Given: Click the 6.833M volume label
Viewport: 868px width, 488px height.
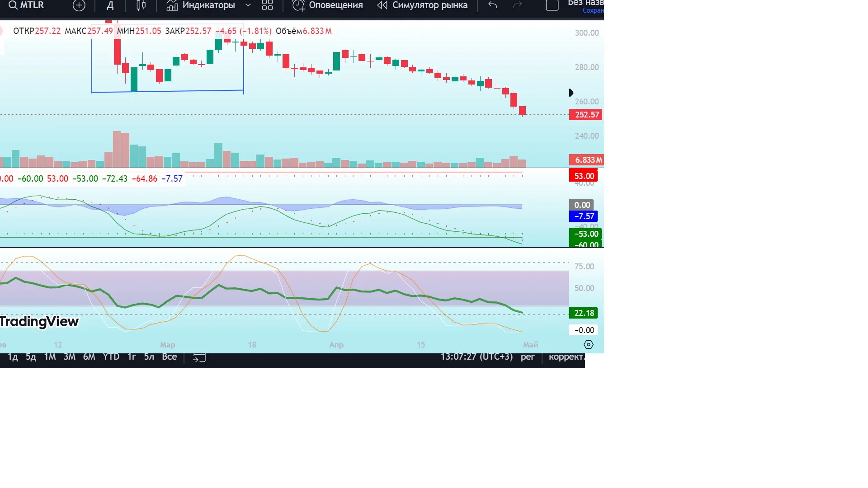Looking at the screenshot, I should (x=586, y=160).
